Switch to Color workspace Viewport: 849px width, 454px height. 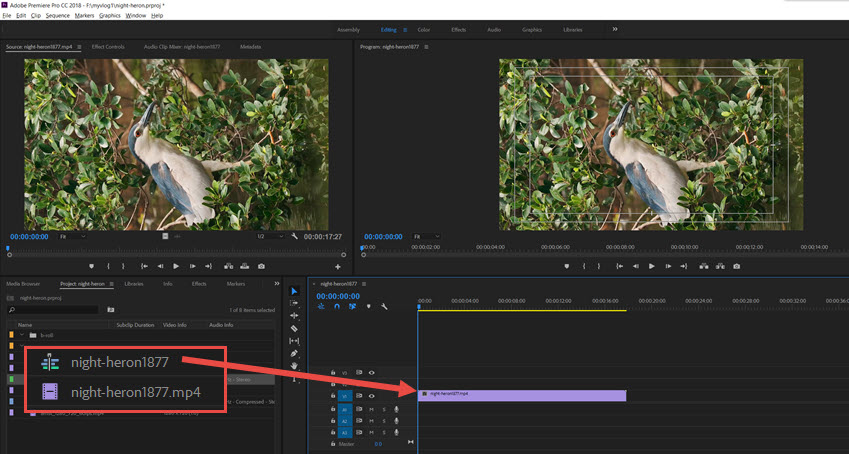423,30
